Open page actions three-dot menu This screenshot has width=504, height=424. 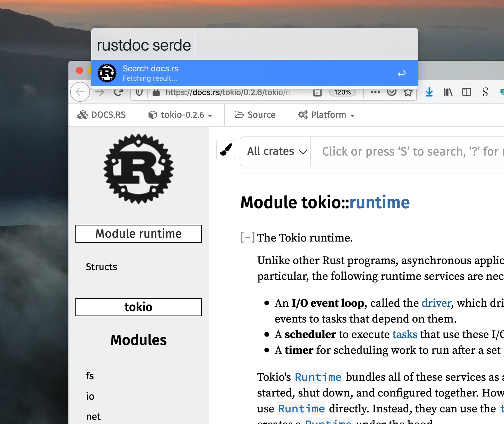coord(375,92)
